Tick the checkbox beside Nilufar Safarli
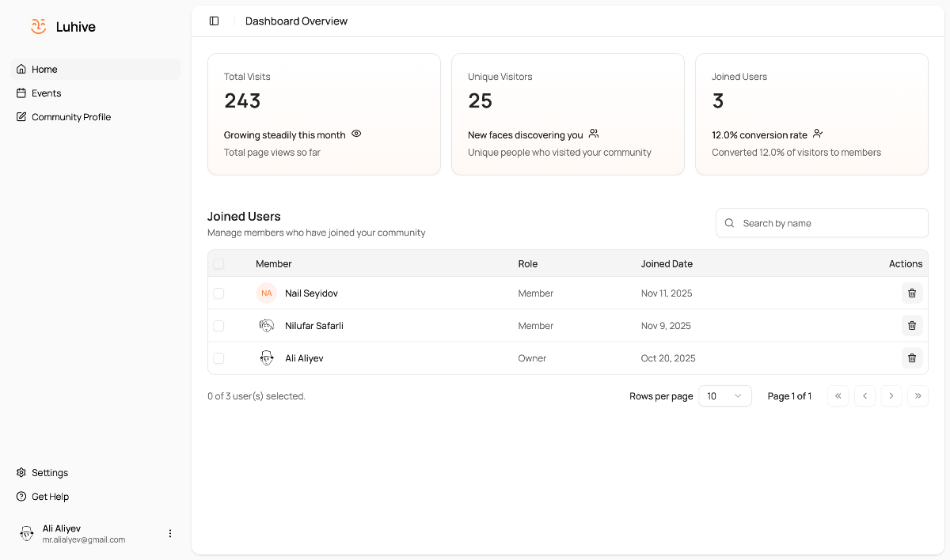 tap(218, 326)
